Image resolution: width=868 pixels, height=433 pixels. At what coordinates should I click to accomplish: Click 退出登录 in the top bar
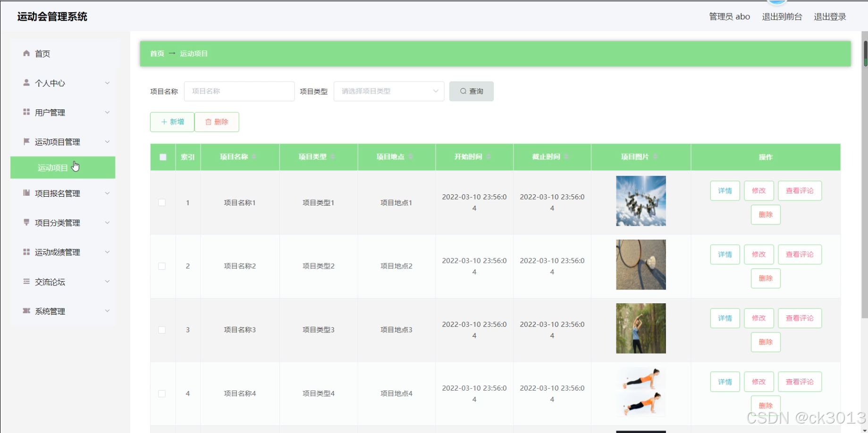[x=830, y=17]
